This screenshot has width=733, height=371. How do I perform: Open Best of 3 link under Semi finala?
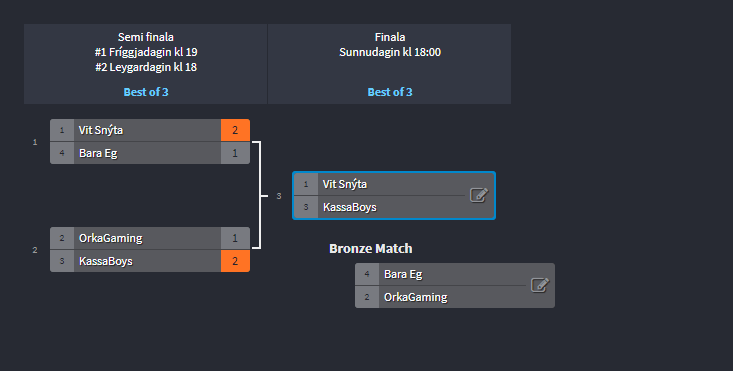[146, 92]
